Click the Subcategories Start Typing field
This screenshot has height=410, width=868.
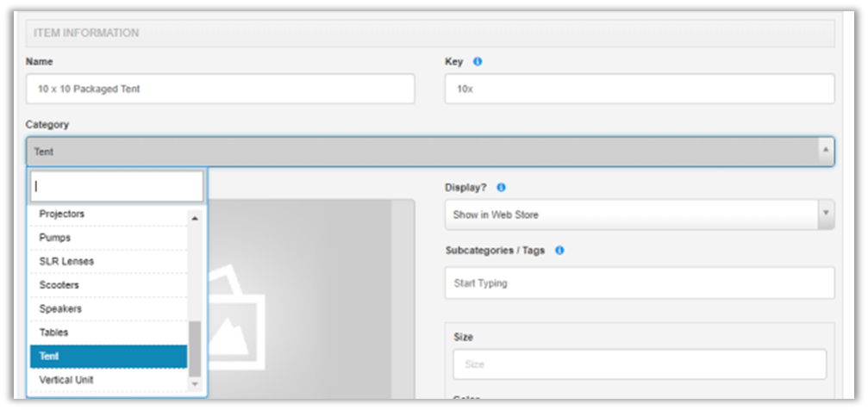[x=639, y=283]
